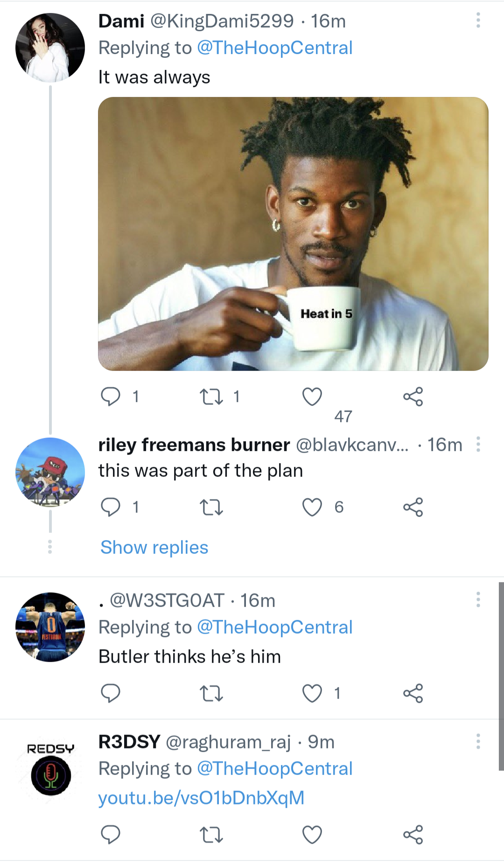Share W3STGOAT's Butler tweet
Viewport: 504px width, 866px height.
[x=413, y=693]
